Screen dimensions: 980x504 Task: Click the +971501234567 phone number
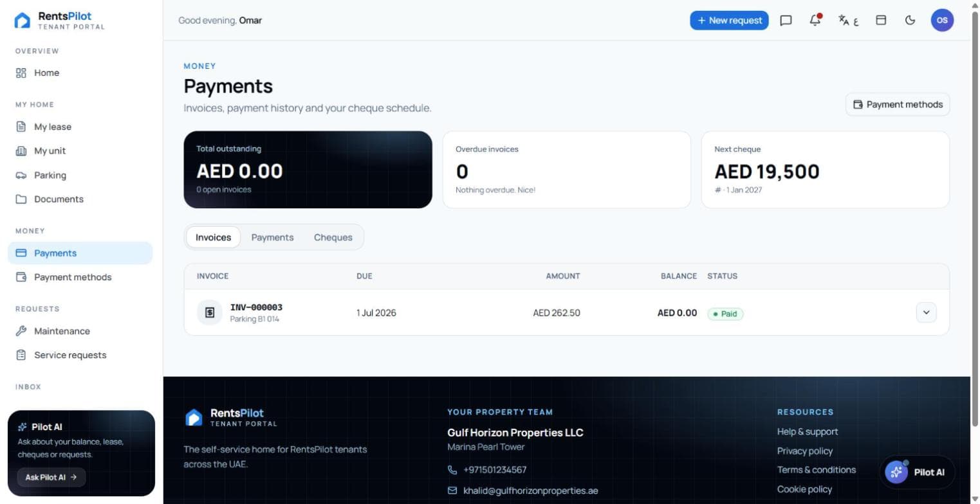[494, 470]
